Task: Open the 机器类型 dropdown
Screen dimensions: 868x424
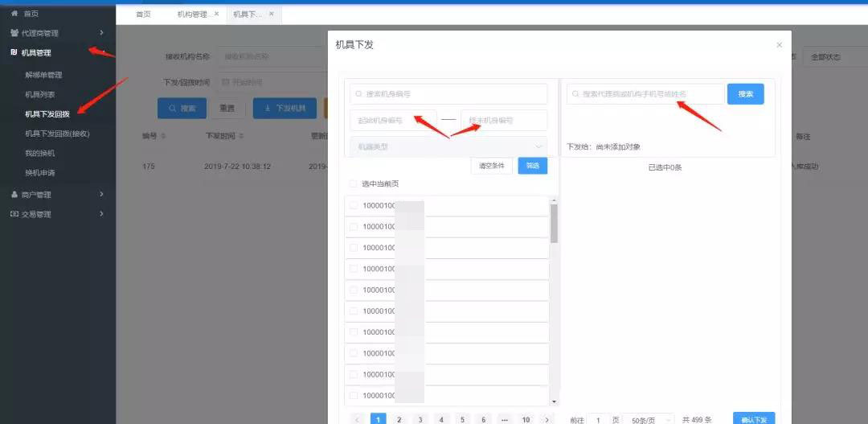Action: click(448, 147)
